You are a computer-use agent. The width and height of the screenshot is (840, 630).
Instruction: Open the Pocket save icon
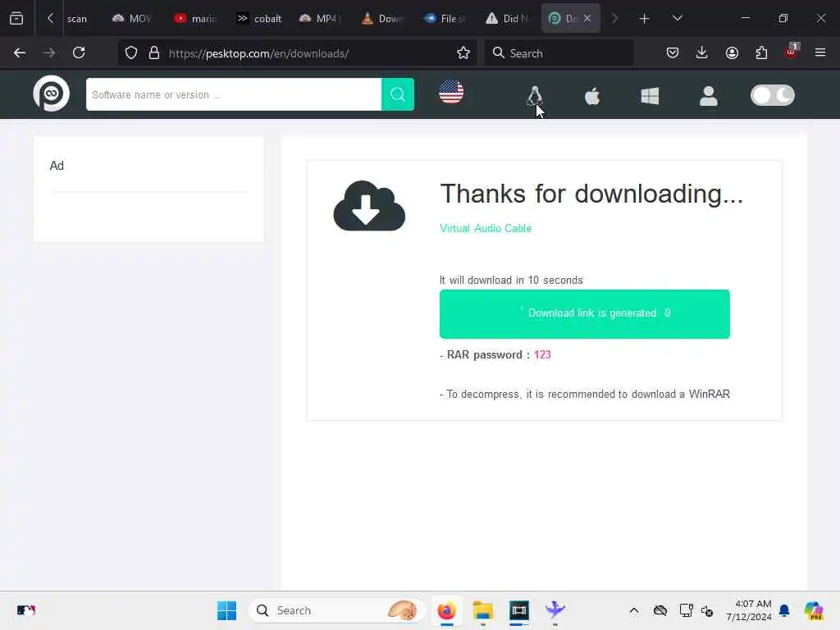(x=673, y=53)
